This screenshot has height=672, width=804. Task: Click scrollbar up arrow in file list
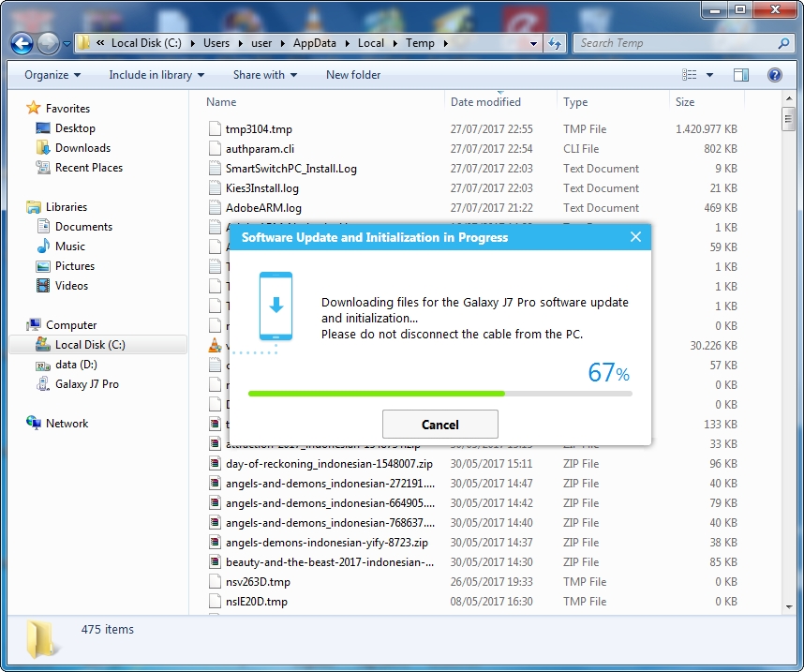coord(788,98)
